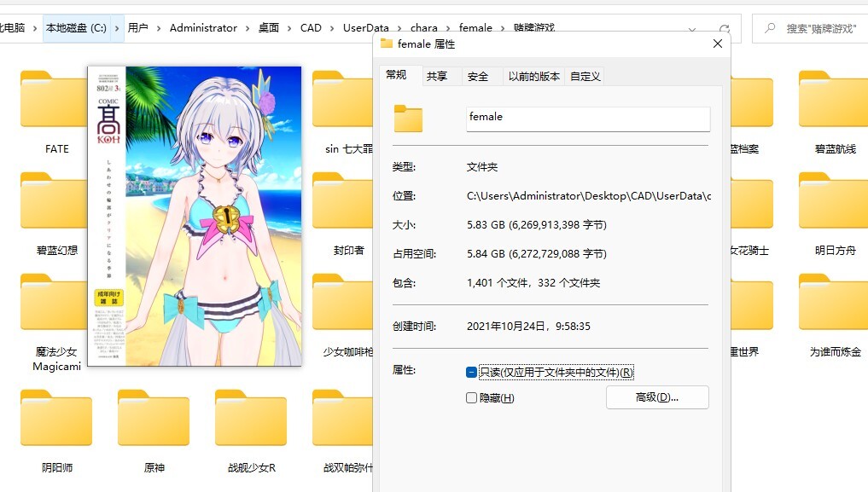Open the 世界 folder partly hidden by dialog

752,316
